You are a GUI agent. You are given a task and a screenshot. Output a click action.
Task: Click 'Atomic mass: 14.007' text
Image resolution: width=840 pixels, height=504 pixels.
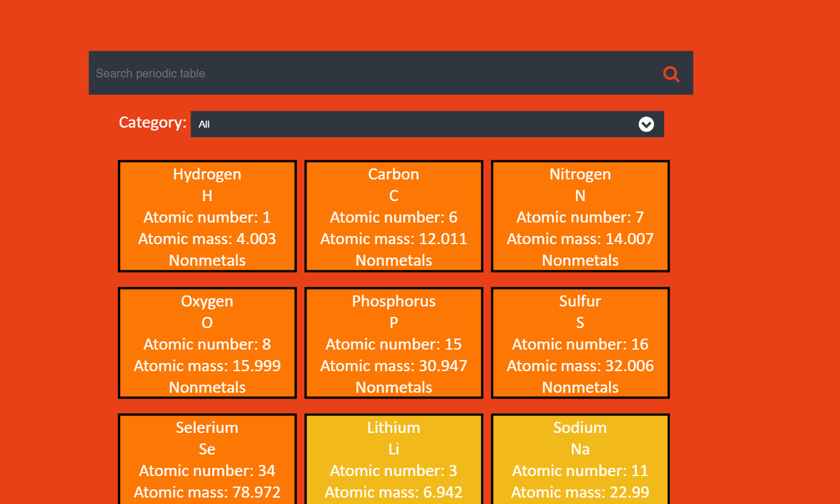tap(580, 239)
